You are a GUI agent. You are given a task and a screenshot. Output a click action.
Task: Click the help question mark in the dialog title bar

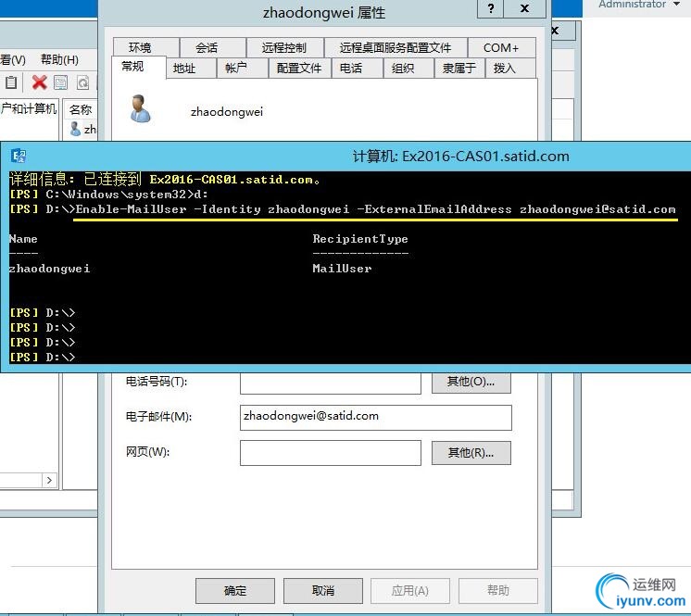[490, 8]
